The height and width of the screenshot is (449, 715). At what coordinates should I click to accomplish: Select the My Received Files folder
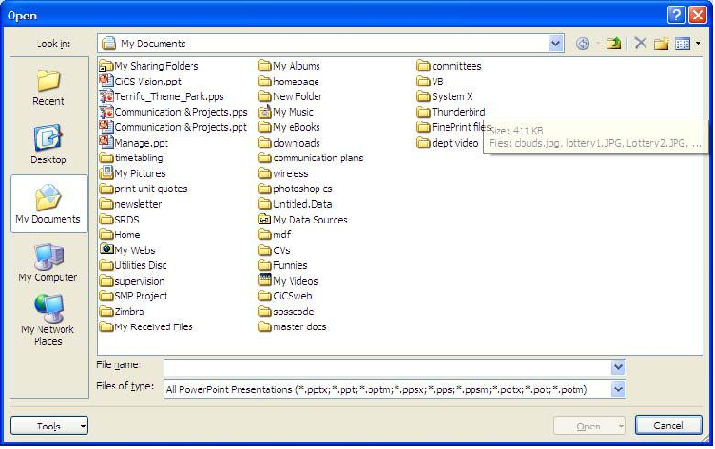coord(146,326)
